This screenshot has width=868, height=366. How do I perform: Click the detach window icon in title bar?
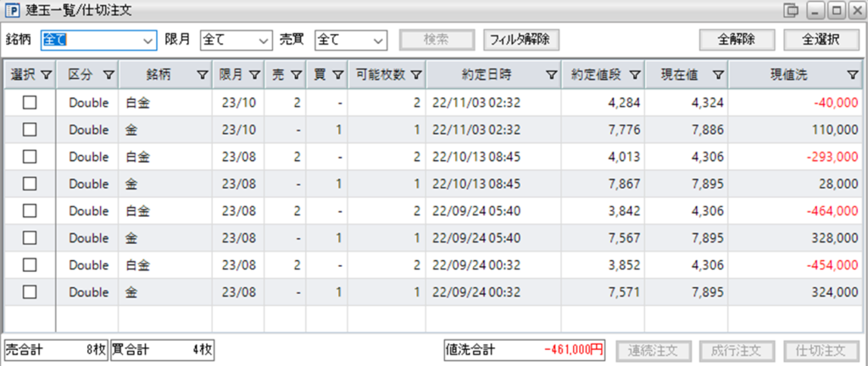click(x=793, y=10)
